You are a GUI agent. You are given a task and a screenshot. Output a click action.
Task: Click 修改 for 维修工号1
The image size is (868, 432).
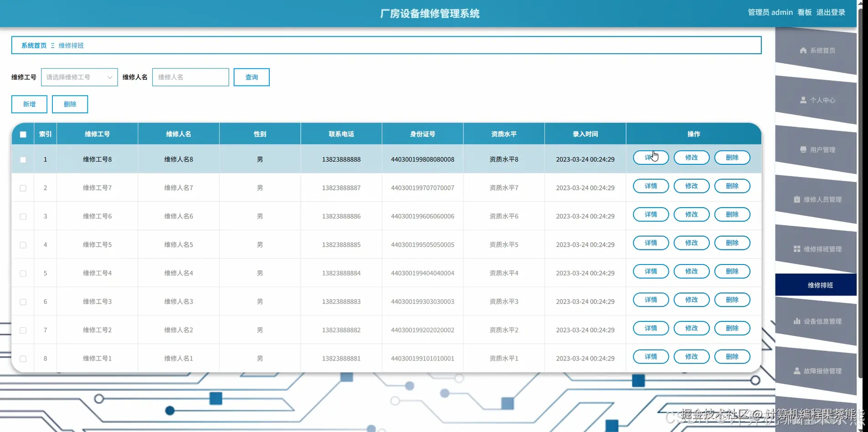[x=691, y=357]
